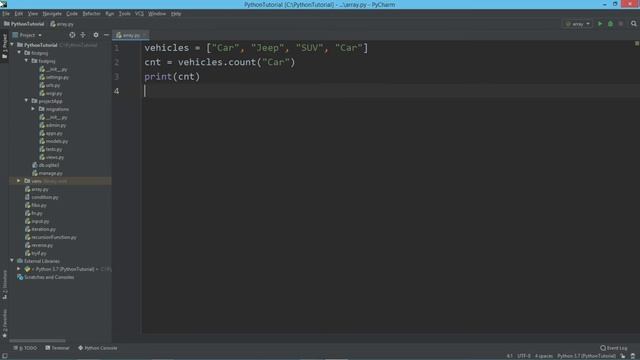Viewport: 640px width, 360px height.
Task: Run the array configuration with green play button
Action: [600, 24]
